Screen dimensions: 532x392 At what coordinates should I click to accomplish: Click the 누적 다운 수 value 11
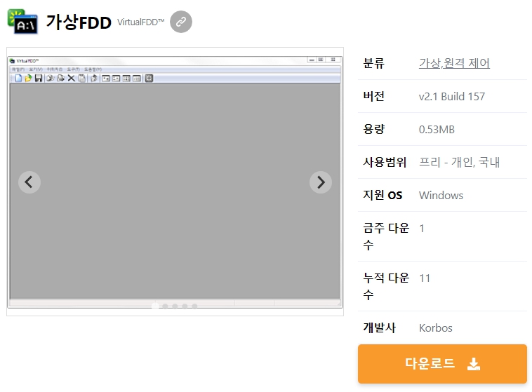coord(425,278)
